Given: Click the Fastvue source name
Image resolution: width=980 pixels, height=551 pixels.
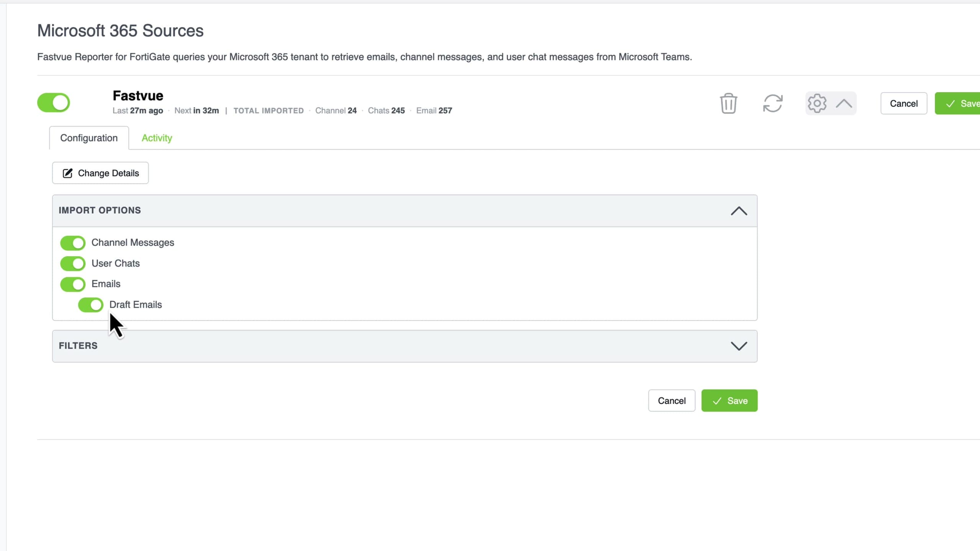Looking at the screenshot, I should click(x=138, y=96).
